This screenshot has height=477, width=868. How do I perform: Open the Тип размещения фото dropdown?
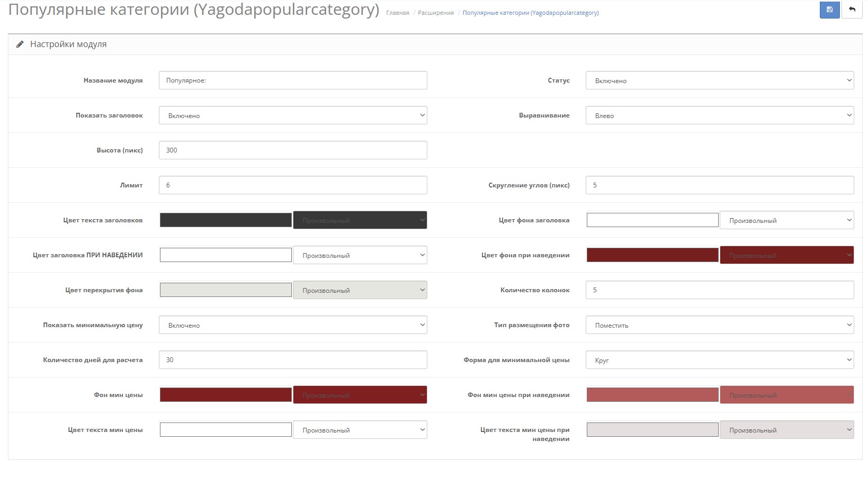[x=720, y=325]
